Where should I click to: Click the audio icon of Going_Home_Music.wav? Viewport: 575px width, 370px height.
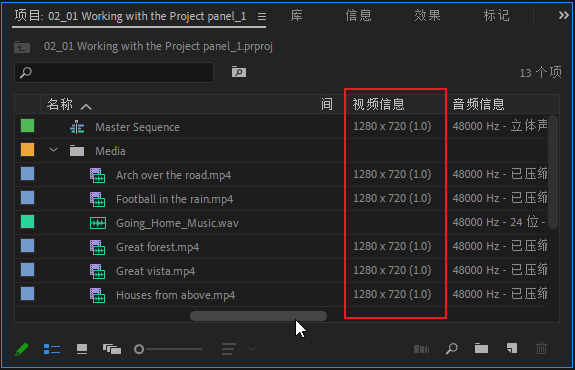pos(98,223)
